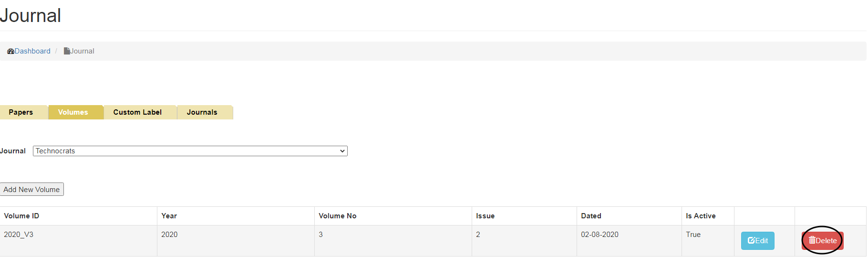The height and width of the screenshot is (279, 868).
Task: Click the 02-08-2020 date cell
Action: [x=599, y=235]
